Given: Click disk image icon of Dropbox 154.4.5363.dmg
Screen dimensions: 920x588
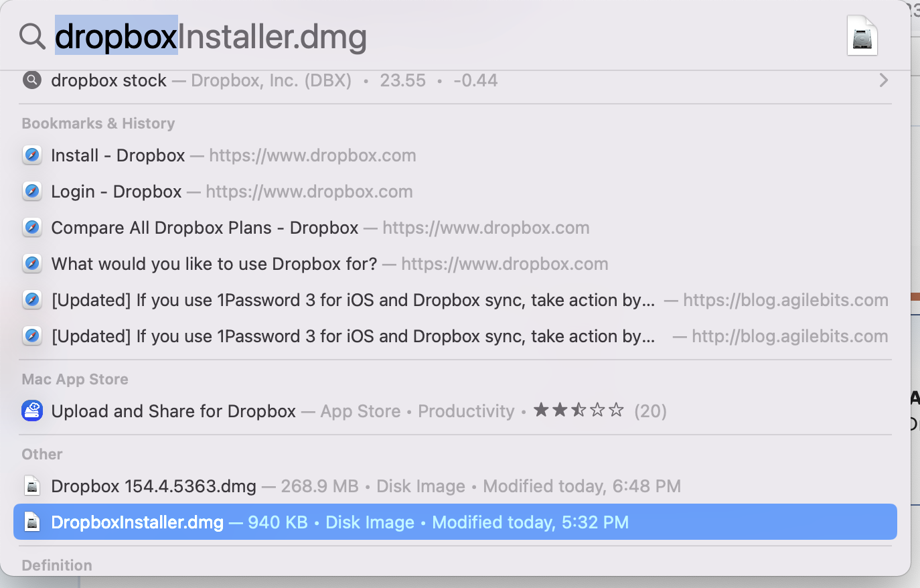Looking at the screenshot, I should point(32,486).
